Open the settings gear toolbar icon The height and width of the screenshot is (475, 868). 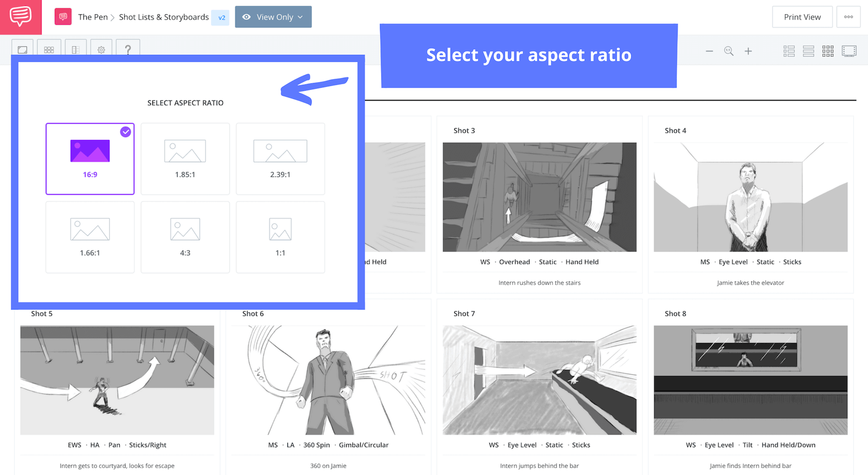pos(101,50)
